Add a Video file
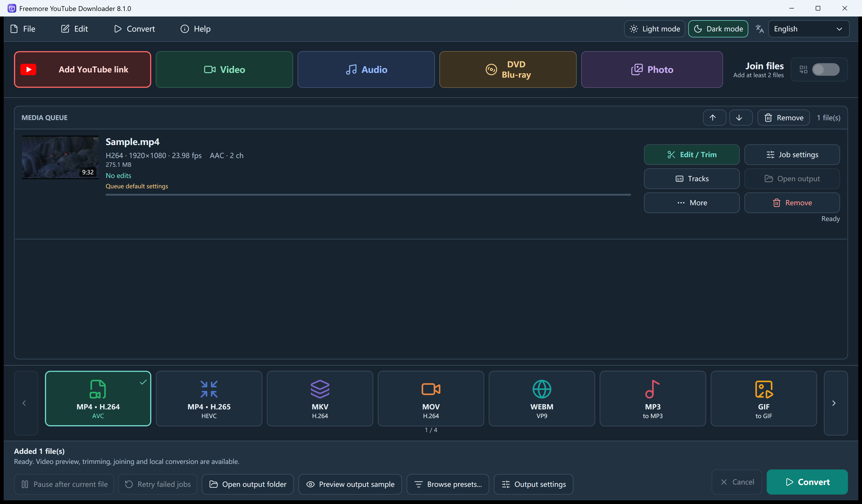Screen dimensions: 862x504 (224, 69)
